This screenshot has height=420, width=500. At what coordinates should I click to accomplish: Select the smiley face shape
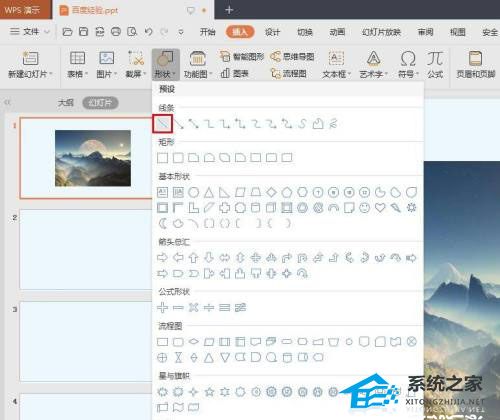[x=365, y=208]
